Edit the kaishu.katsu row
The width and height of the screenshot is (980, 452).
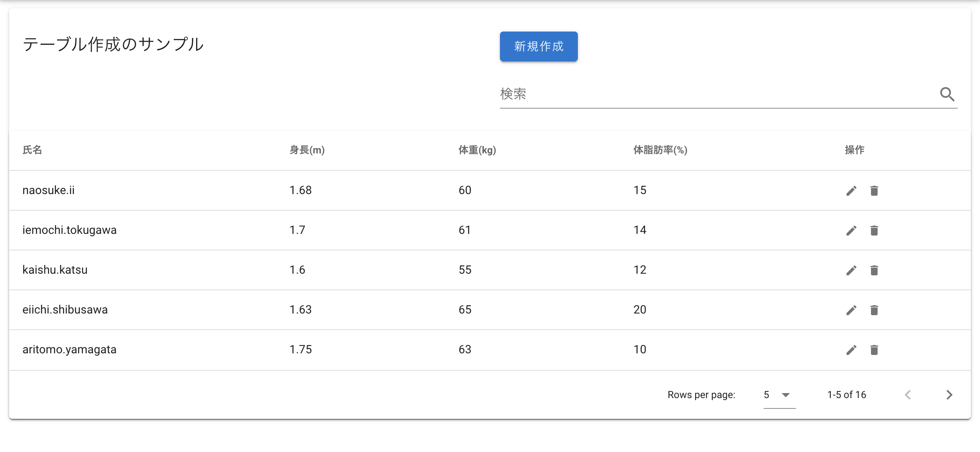(x=851, y=270)
